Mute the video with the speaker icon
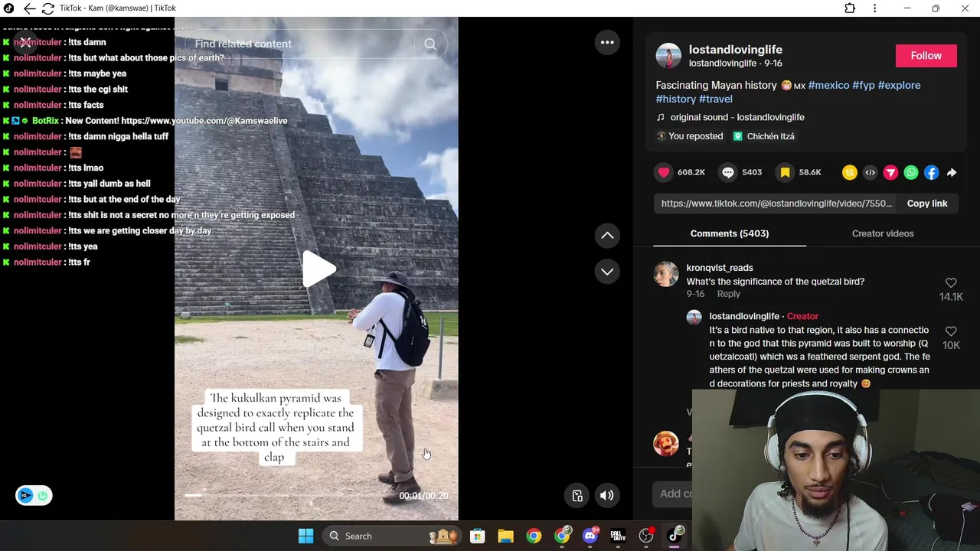The image size is (980, 551). [606, 496]
